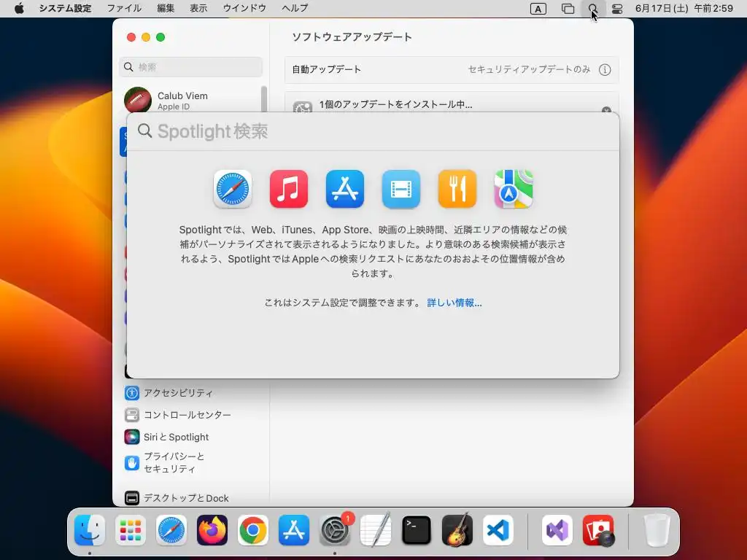This screenshot has width=747, height=560.
Task: Open Photo Booth from the Dock
Action: 598,530
